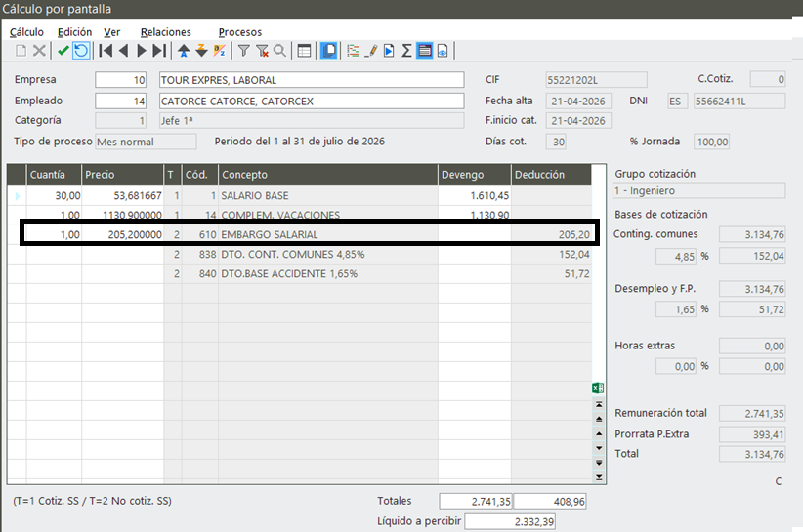Screen dimensions: 803x532
Task: Click the sigma totals icon
Action: coord(406,51)
